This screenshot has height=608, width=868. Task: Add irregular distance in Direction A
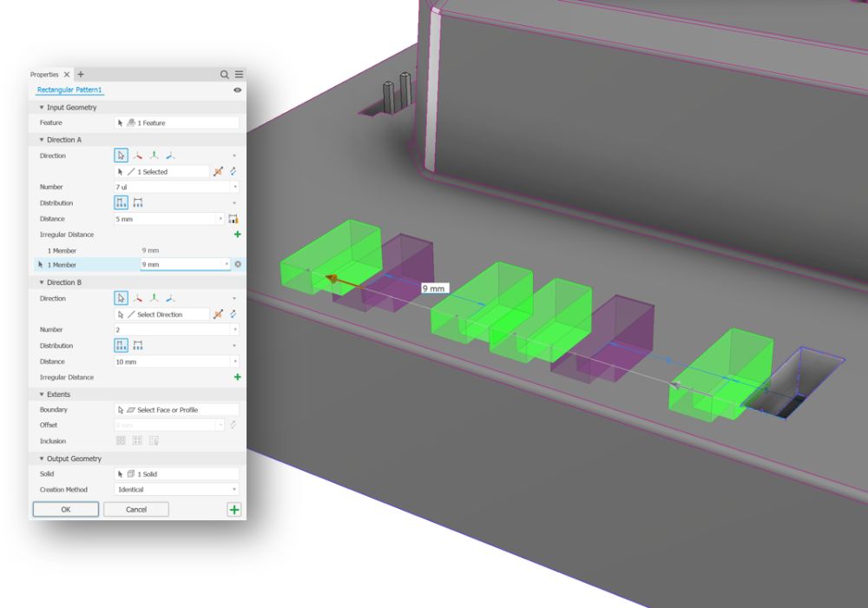(x=237, y=235)
